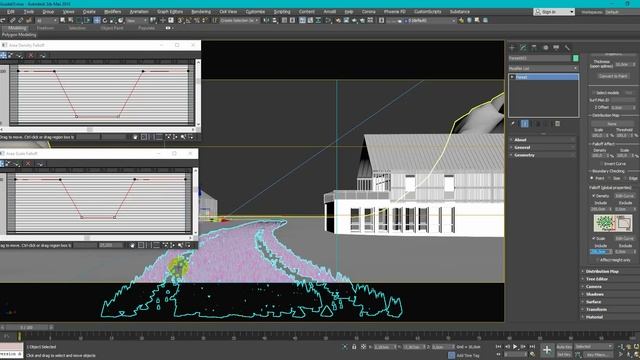Open the Graph Editors menu

point(170,12)
